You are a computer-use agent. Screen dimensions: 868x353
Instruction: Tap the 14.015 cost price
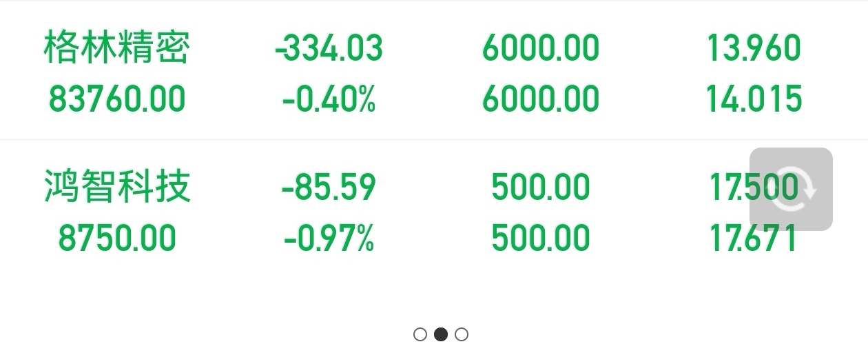[x=754, y=99]
